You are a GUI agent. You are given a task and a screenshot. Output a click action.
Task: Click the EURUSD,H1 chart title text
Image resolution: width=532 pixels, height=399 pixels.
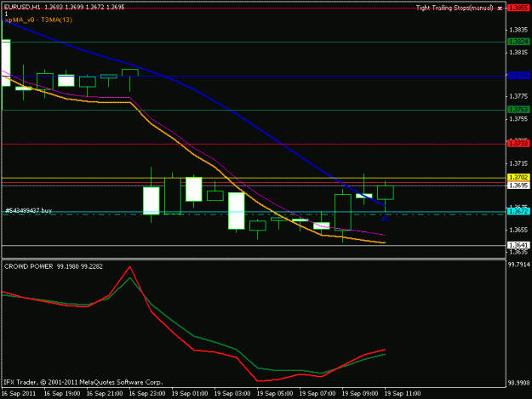(22, 7)
